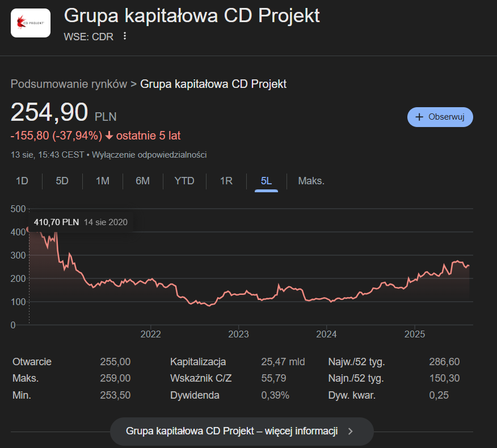Screen dimensions: 497x448
Task: Click the ostatnie 5 lat period text
Action: pyautogui.click(x=148, y=136)
